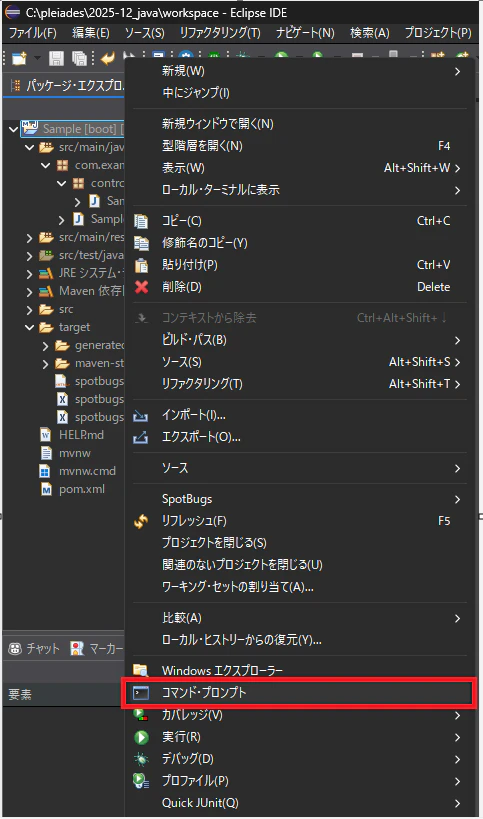Expand the JRE システム library node
Viewport: 483px width, 819px height.
click(30, 274)
